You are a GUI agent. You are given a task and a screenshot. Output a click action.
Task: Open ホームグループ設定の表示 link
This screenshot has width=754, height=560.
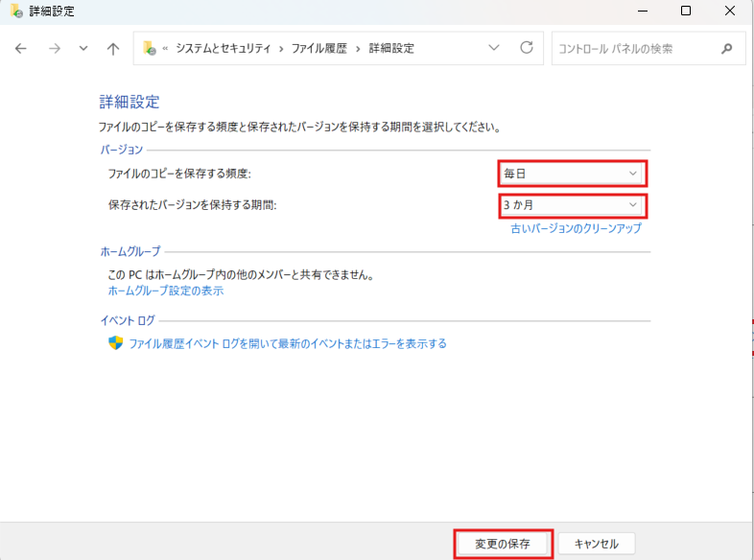pyautogui.click(x=165, y=291)
